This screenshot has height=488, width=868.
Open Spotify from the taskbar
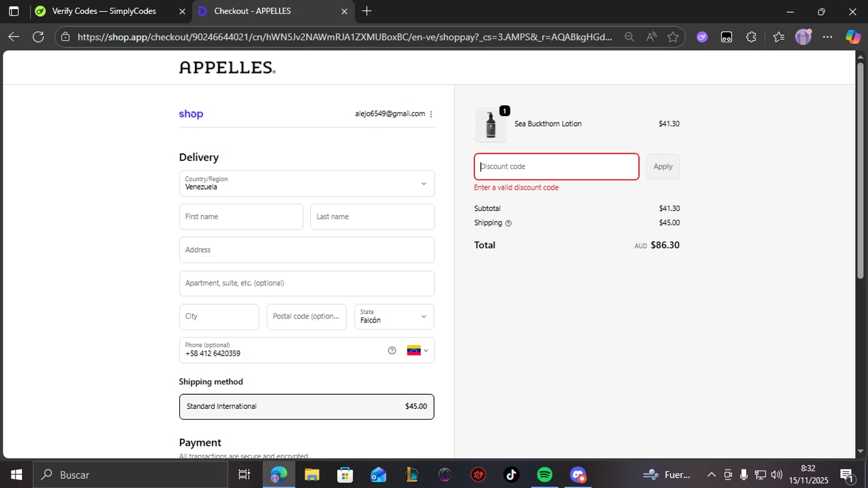click(x=545, y=475)
